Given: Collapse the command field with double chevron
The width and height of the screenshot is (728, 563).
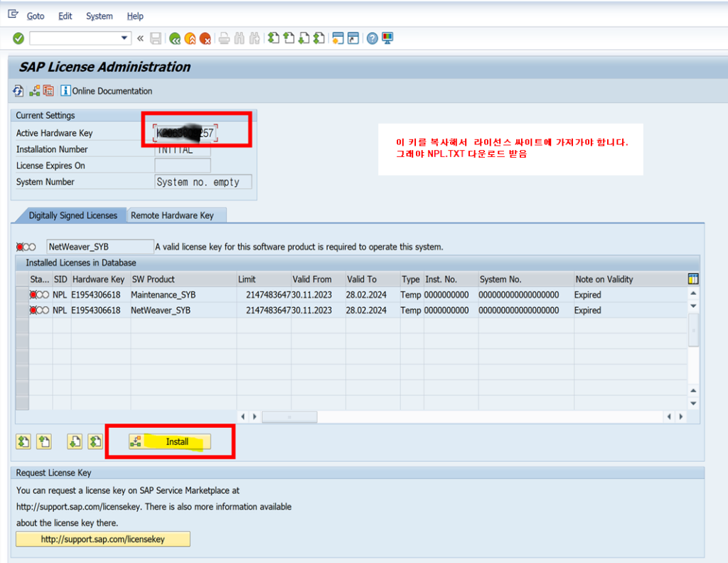Looking at the screenshot, I should click(x=140, y=38).
